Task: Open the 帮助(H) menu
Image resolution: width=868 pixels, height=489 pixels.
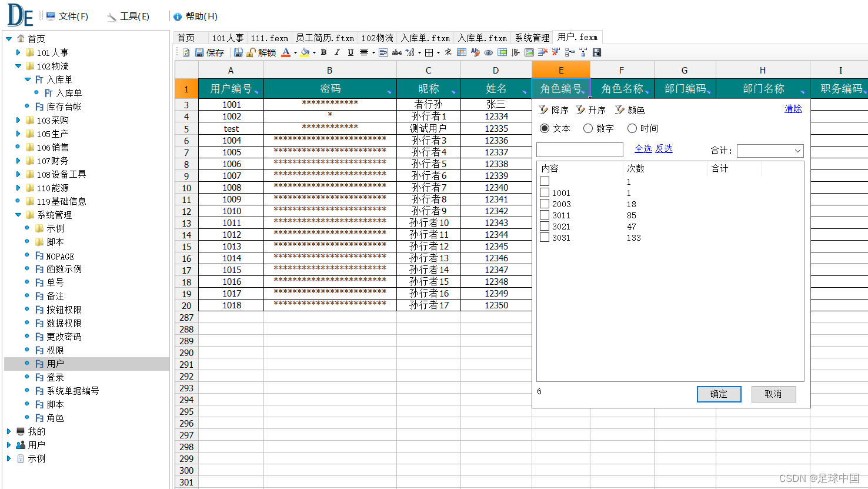Action: tap(195, 16)
